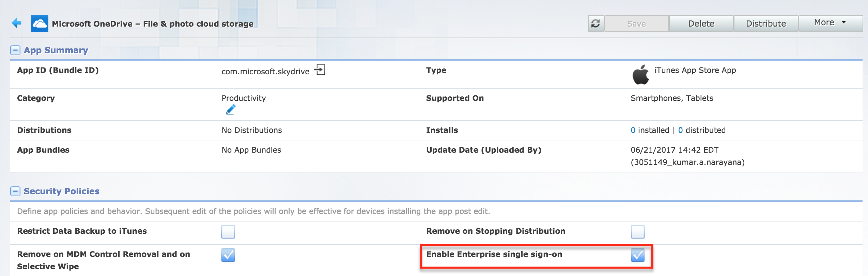This screenshot has width=868, height=276.
Task: Edit the Productivity category with pencil icon
Action: (231, 110)
